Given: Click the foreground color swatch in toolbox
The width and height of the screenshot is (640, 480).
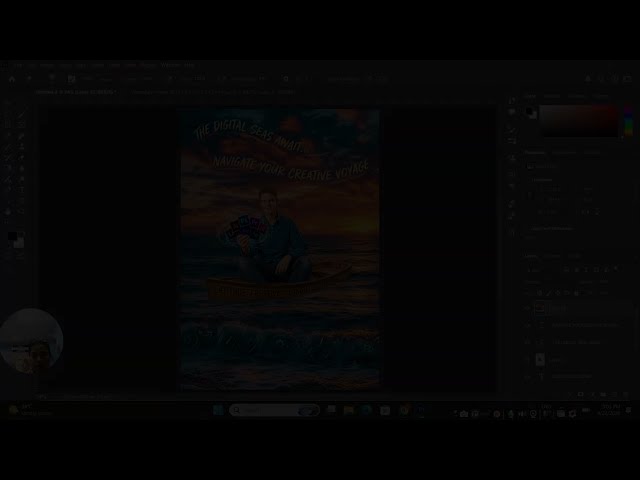Looking at the screenshot, I should point(12,236).
